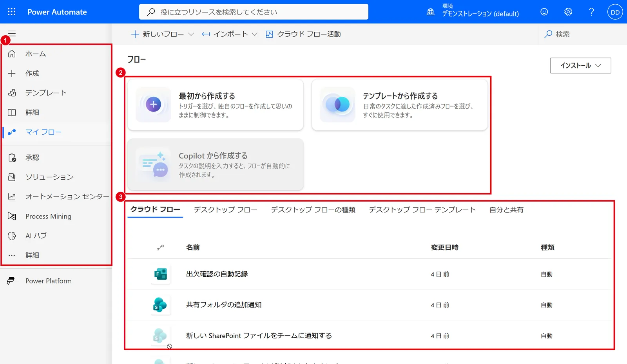Click the Home house icon
627x364 pixels.
click(12, 54)
